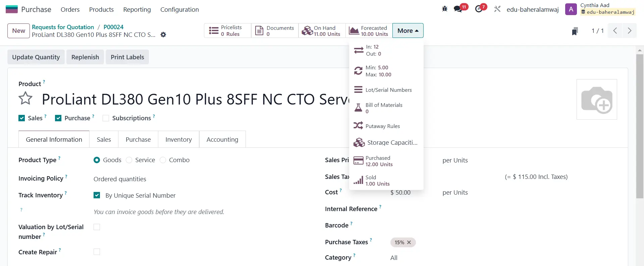The width and height of the screenshot is (644, 266).
Task: Open Lot/Serial Numbers
Action: click(x=386, y=90)
